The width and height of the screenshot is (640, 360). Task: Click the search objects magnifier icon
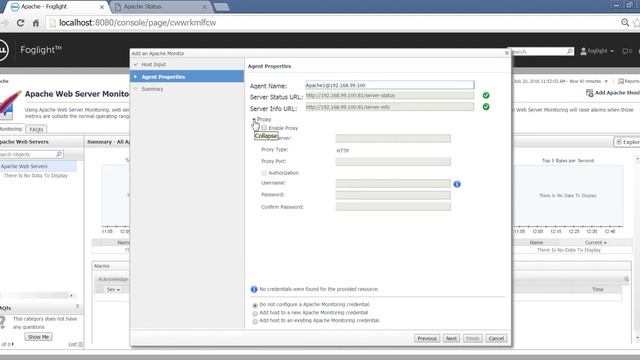(59, 154)
